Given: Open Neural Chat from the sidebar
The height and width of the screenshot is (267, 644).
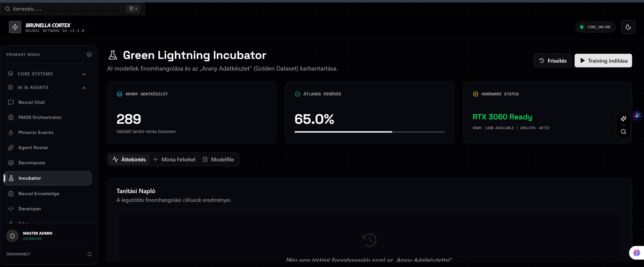Looking at the screenshot, I should (32, 102).
